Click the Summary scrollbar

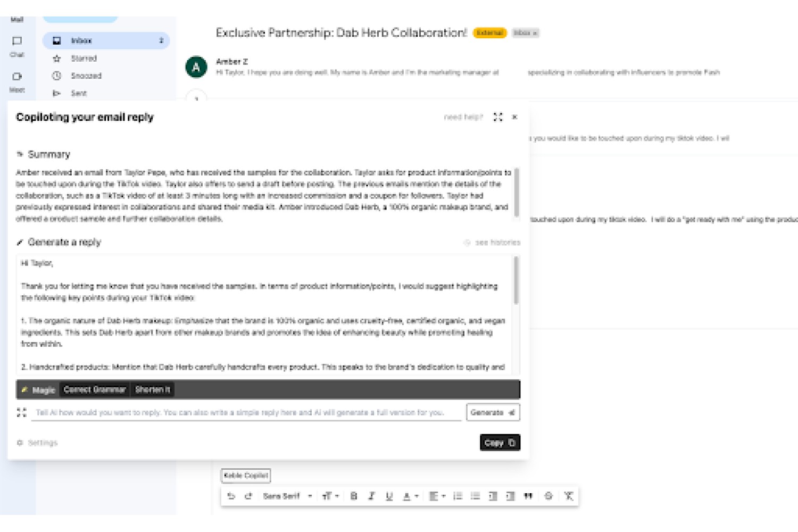[x=517, y=192]
